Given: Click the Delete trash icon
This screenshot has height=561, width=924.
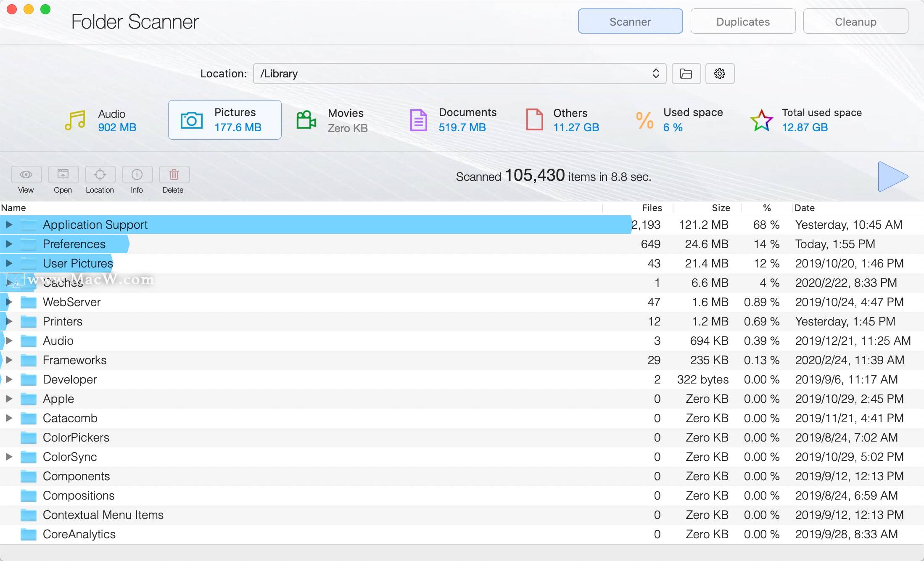Looking at the screenshot, I should (x=174, y=175).
